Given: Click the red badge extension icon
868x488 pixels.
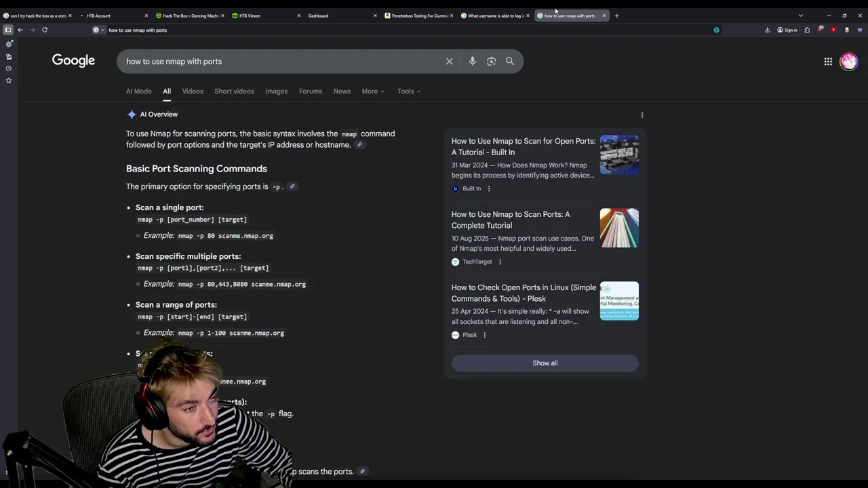Looking at the screenshot, I should [820, 30].
